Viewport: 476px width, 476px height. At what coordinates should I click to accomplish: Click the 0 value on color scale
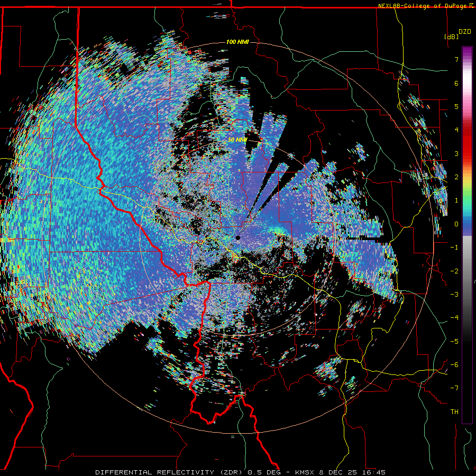pos(456,224)
